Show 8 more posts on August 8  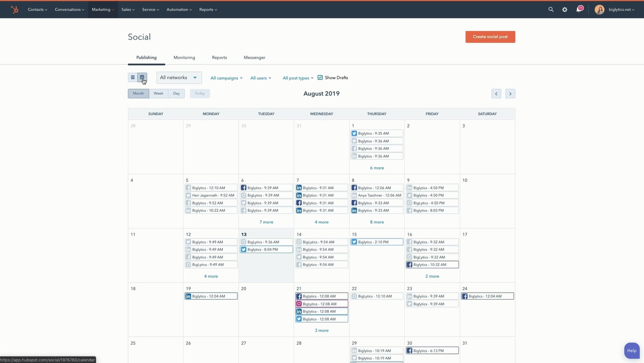(377, 222)
